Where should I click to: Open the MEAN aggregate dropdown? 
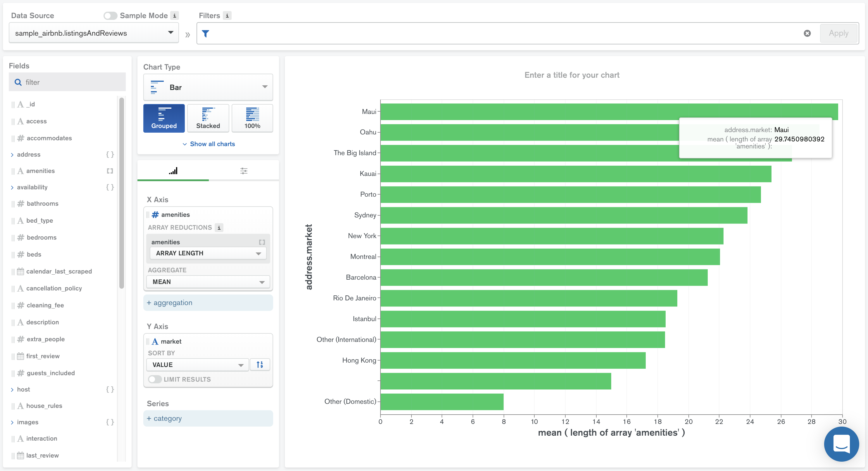[208, 282]
